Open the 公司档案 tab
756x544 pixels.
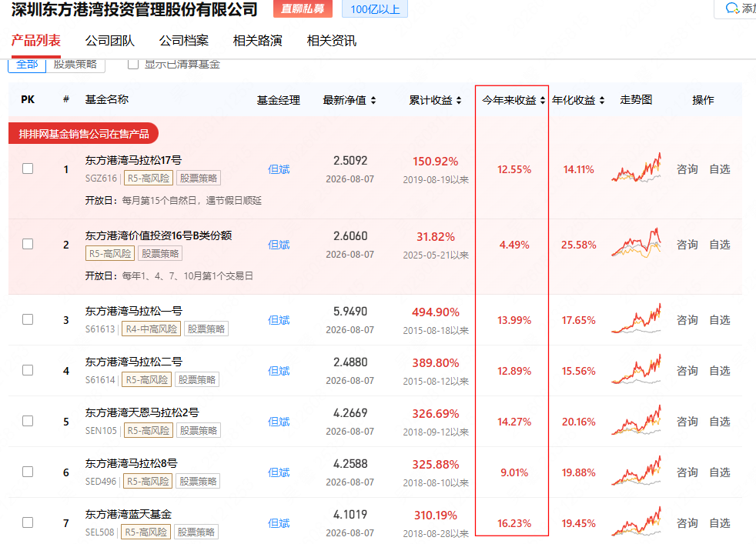(184, 41)
